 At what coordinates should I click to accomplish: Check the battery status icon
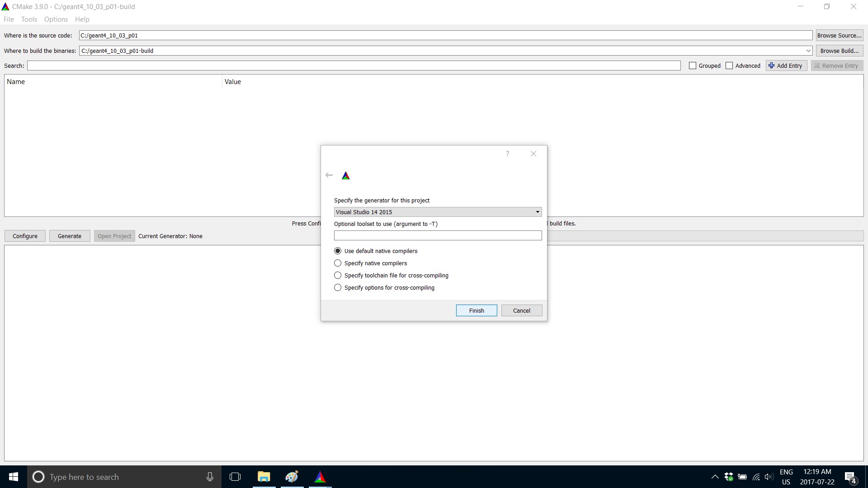[742, 477]
